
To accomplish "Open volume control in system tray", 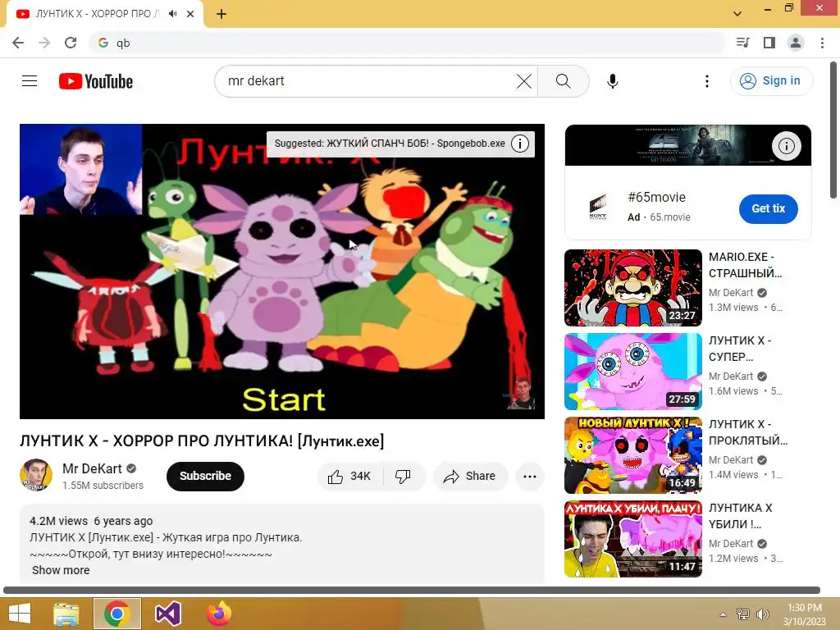I will 762,614.
